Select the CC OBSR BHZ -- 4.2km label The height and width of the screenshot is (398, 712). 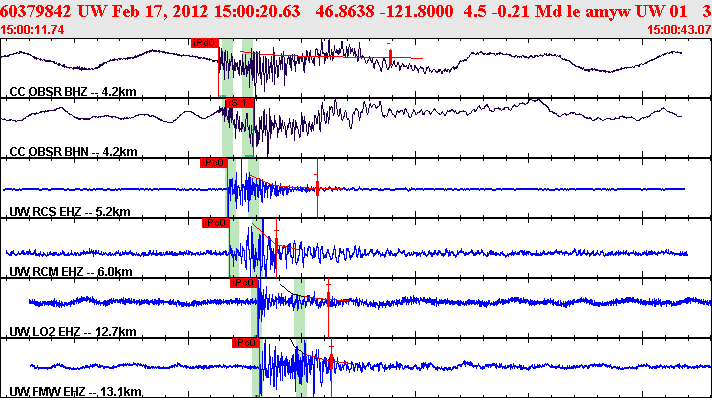(73, 92)
